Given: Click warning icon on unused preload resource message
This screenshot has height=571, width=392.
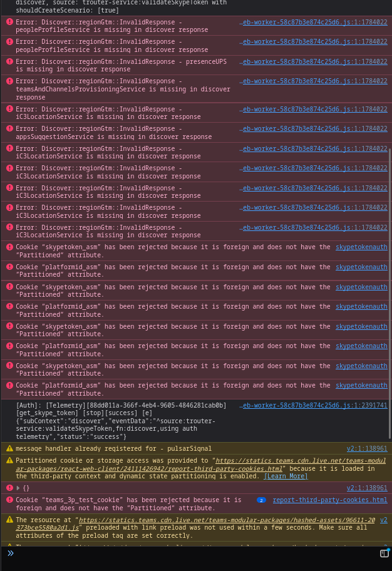Looking at the screenshot, I should click(10, 520).
